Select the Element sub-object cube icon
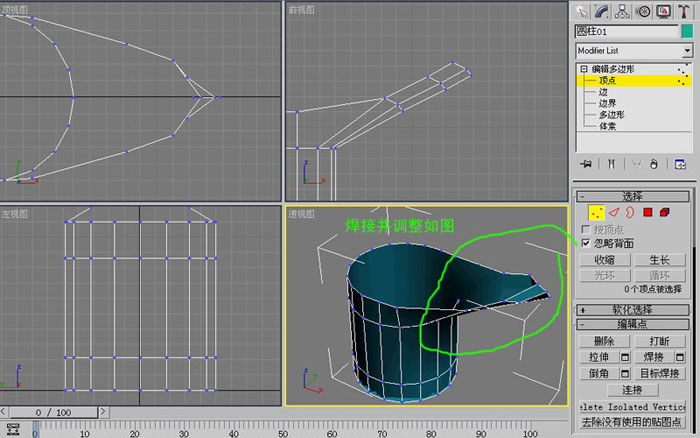Screen dimensions: 700x438 pyautogui.click(x=664, y=213)
